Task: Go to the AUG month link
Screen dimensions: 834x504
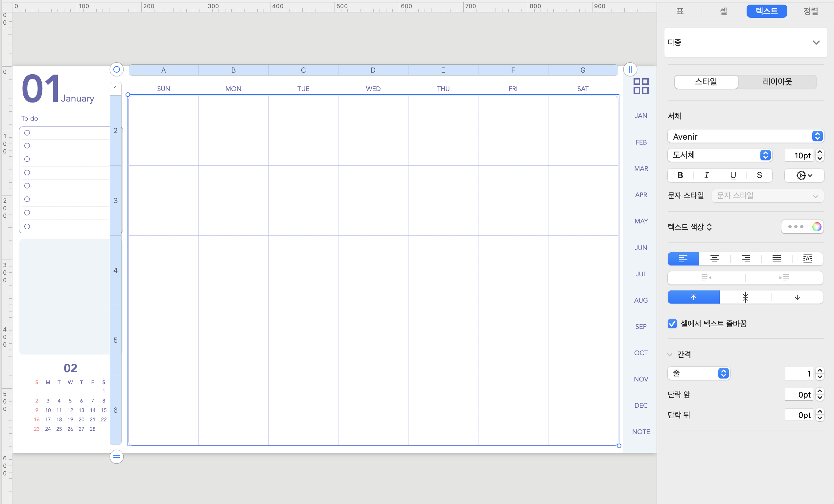Action: click(x=641, y=300)
